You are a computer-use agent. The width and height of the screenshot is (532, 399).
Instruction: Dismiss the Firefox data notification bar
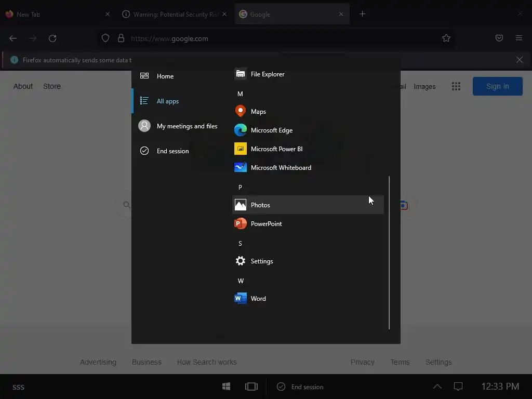(520, 60)
